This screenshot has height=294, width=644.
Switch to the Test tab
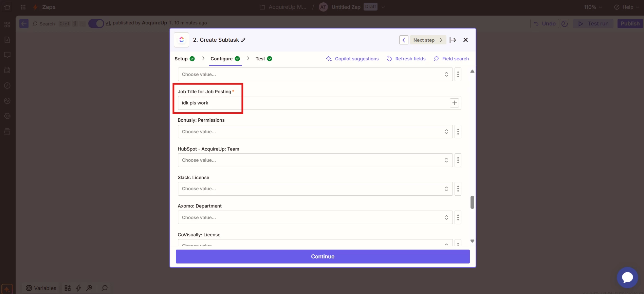[x=264, y=59]
